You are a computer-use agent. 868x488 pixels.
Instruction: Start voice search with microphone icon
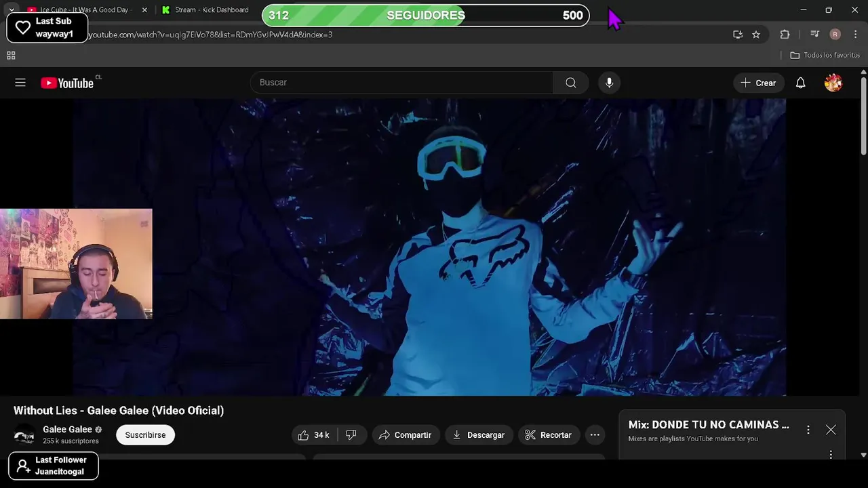click(609, 83)
